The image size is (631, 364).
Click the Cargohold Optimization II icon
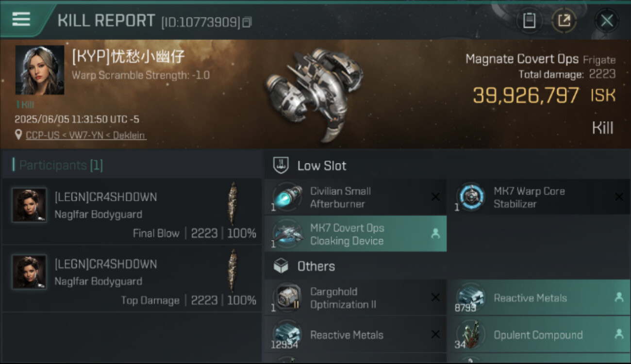[286, 298]
